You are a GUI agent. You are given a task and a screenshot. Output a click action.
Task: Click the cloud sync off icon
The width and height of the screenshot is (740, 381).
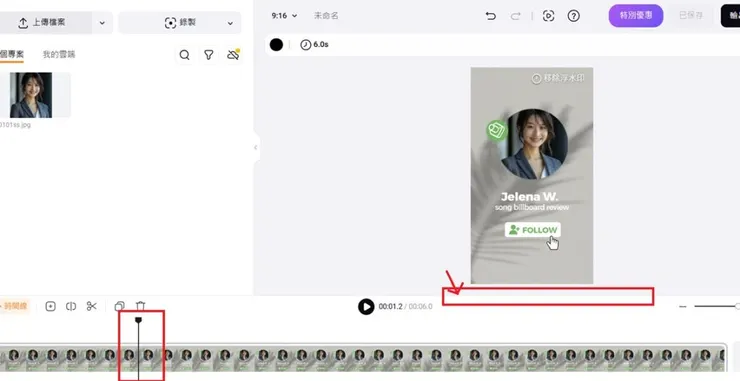point(233,55)
